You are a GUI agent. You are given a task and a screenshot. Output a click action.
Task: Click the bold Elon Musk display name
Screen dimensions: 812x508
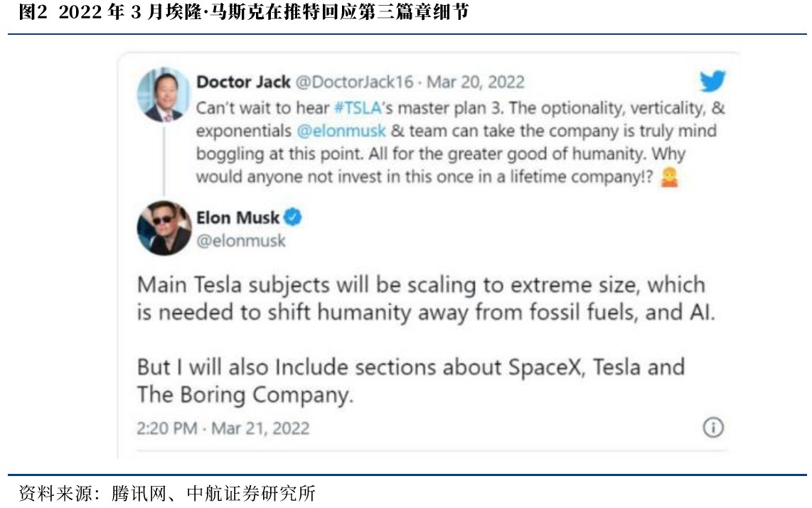[x=237, y=217]
